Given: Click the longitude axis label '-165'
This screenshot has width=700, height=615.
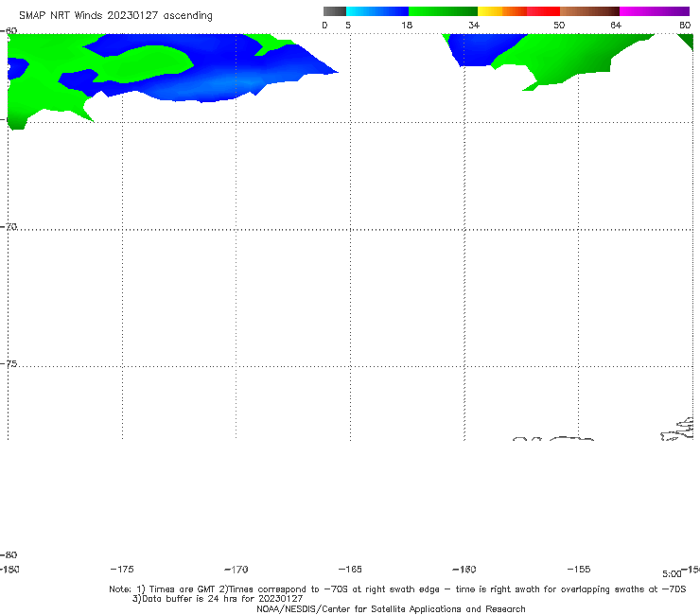Looking at the screenshot, I should coord(350,569).
